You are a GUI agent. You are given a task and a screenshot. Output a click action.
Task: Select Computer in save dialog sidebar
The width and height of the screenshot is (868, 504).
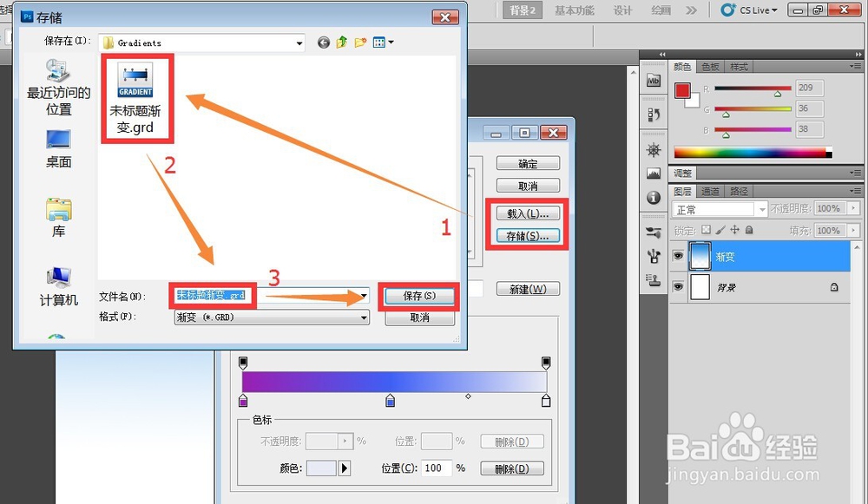[x=59, y=286]
